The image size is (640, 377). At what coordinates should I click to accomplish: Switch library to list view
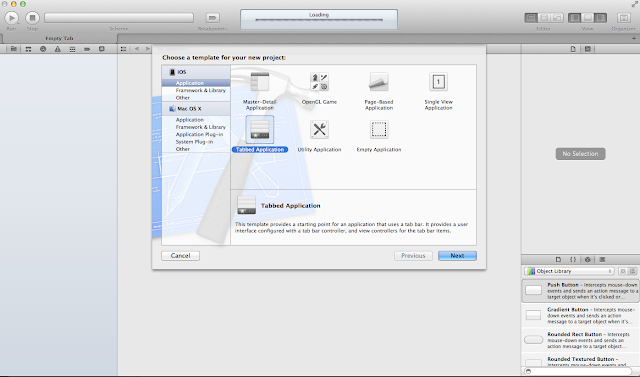pos(633,271)
